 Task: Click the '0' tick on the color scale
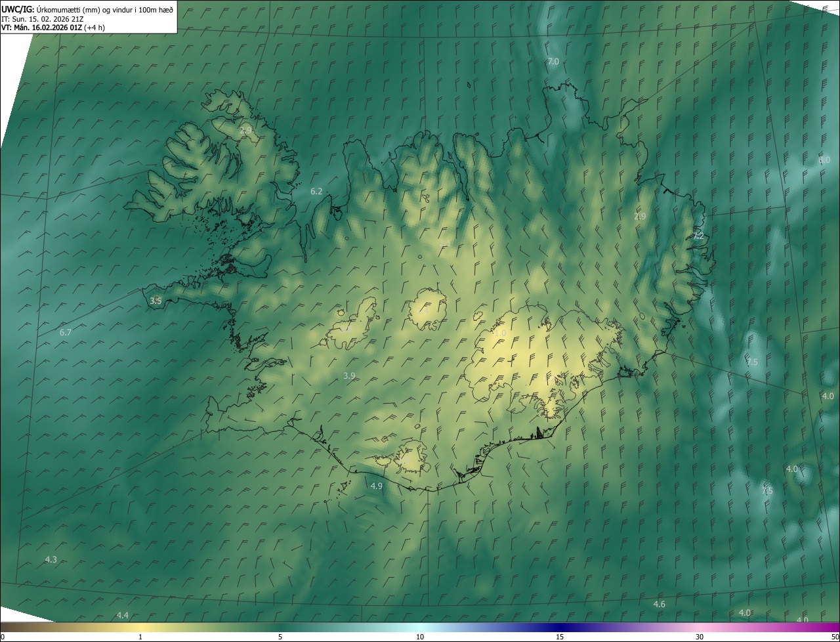(x=3, y=637)
